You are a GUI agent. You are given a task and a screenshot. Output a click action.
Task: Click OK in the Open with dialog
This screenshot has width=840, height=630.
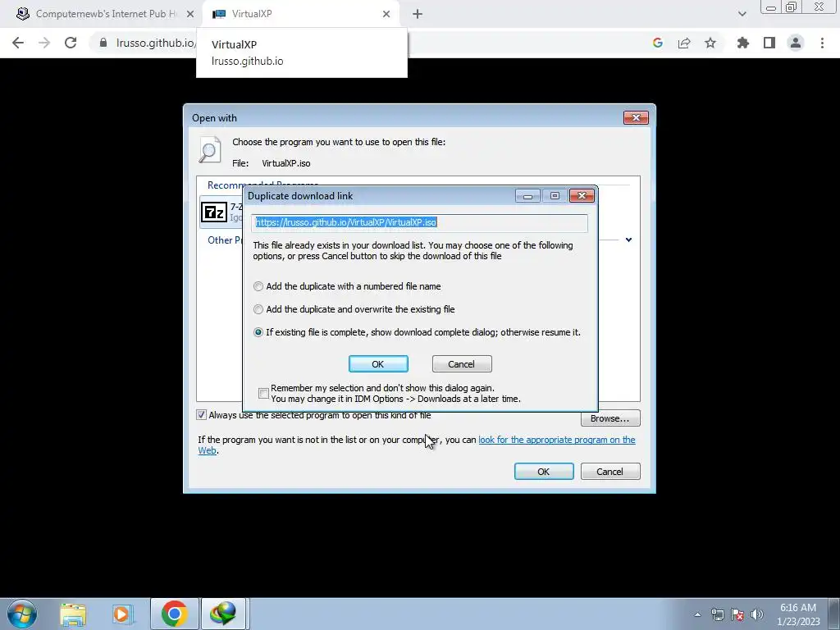point(544,472)
